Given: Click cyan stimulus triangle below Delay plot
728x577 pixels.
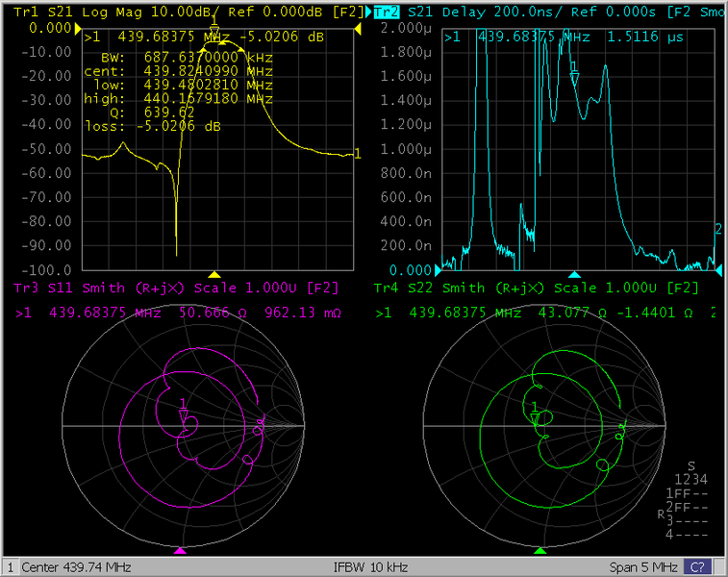Looking at the screenshot, I should (574, 275).
